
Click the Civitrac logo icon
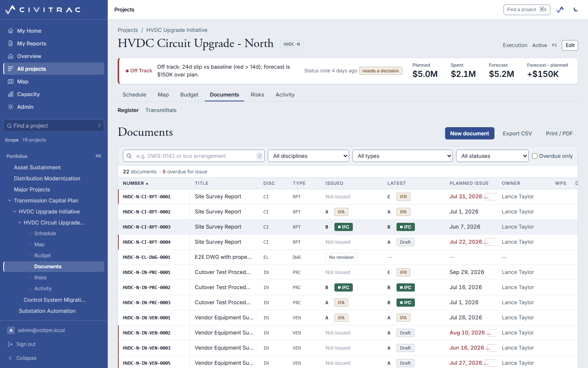coord(10,9)
